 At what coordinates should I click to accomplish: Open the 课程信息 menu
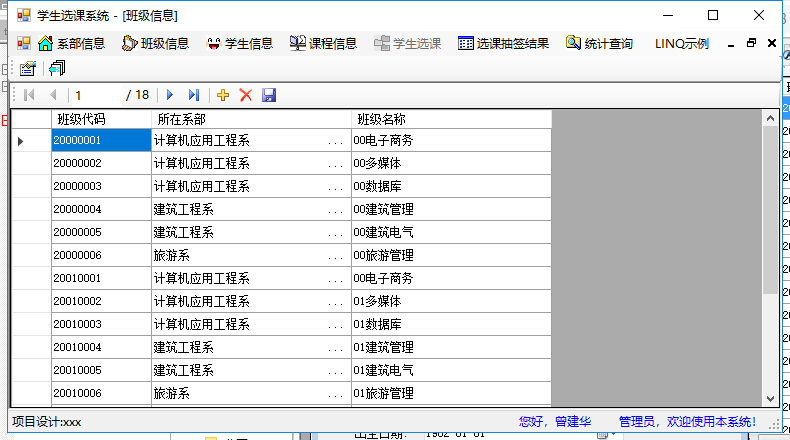point(323,44)
